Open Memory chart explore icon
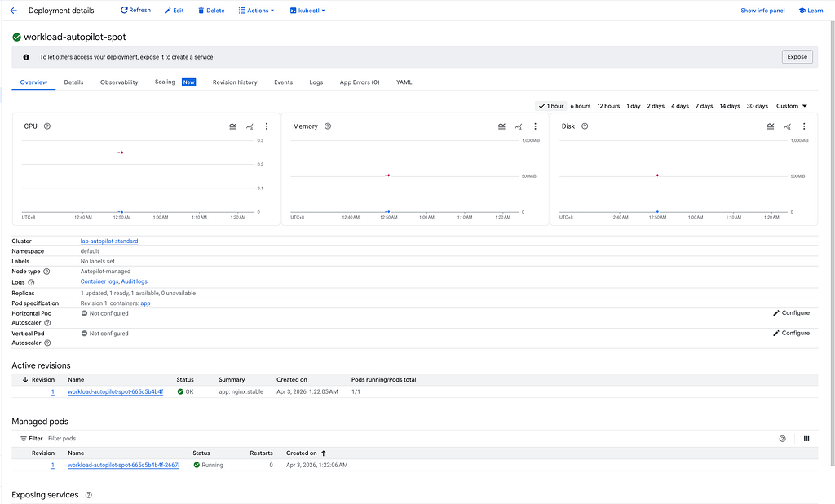This screenshot has height=504, width=835. 519,126
